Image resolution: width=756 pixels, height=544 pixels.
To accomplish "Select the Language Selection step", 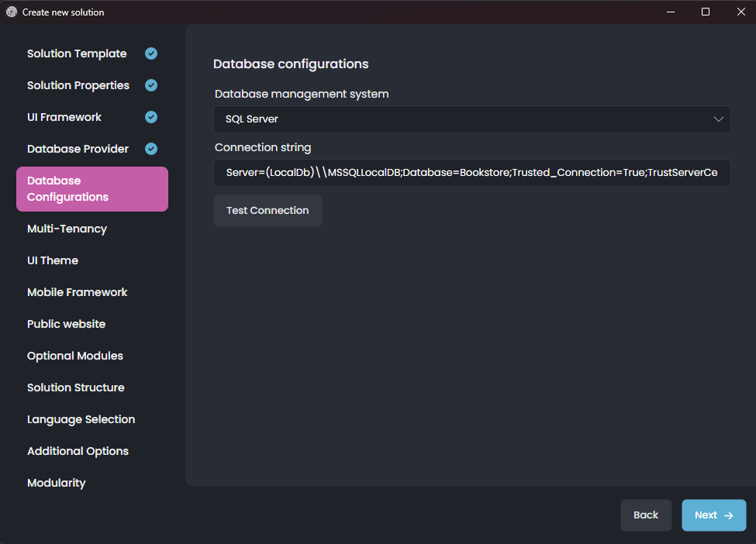I will coord(81,419).
